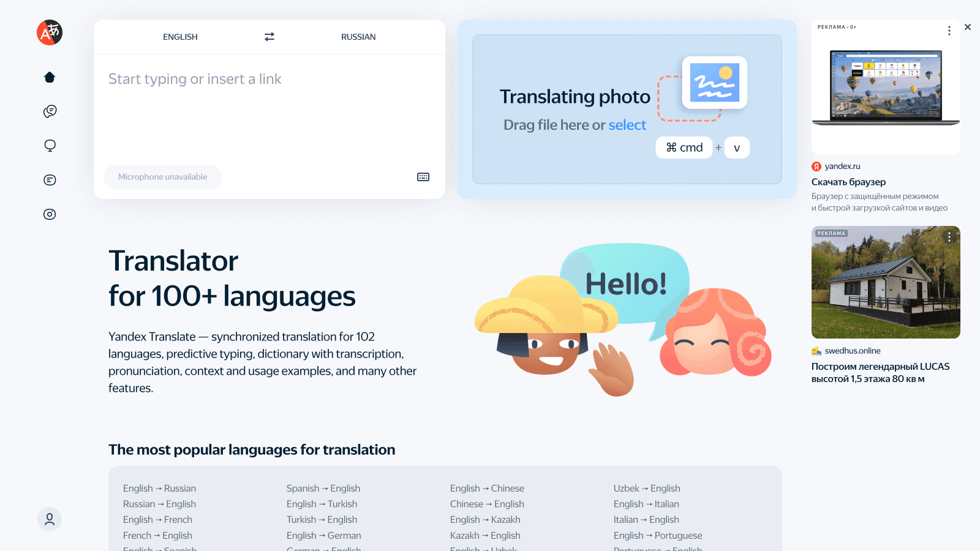Click the 'select' file link
The height and width of the screenshot is (551, 980).
(x=627, y=125)
